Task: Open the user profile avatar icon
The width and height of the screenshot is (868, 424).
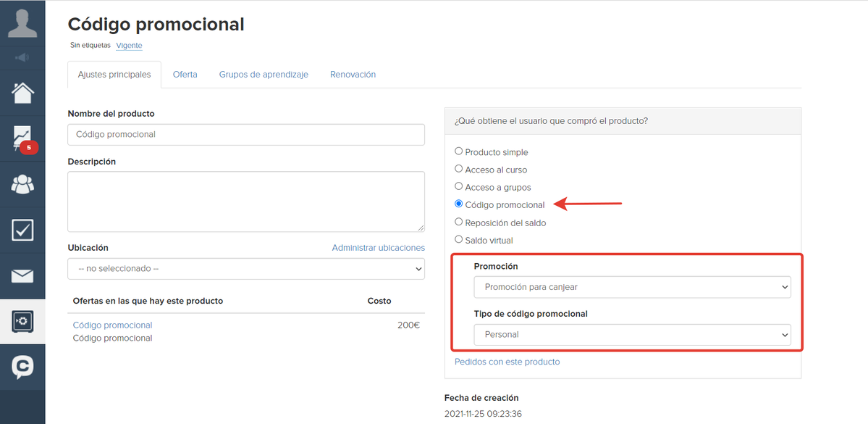Action: (x=22, y=22)
